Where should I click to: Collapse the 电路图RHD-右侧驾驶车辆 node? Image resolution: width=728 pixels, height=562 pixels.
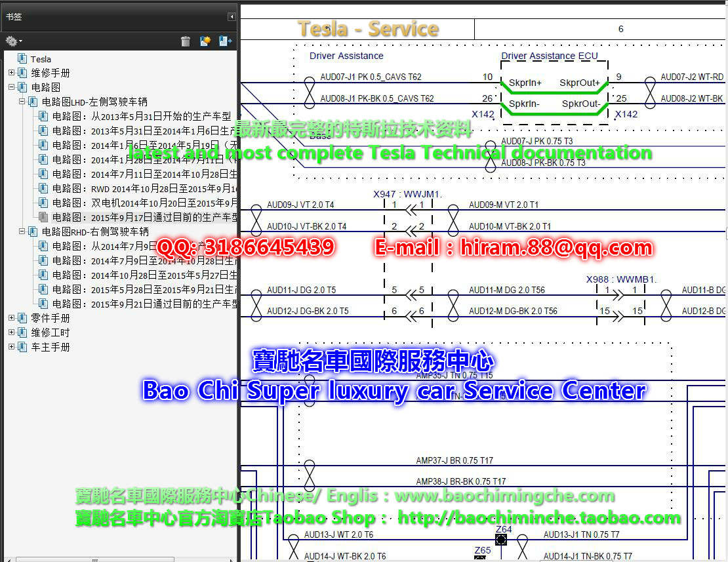point(22,231)
